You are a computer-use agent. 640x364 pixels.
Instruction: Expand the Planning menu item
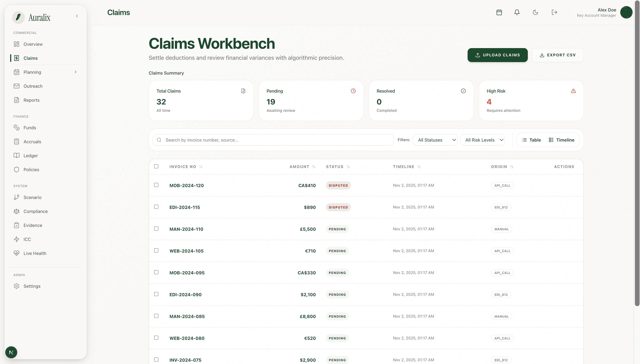[32, 72]
